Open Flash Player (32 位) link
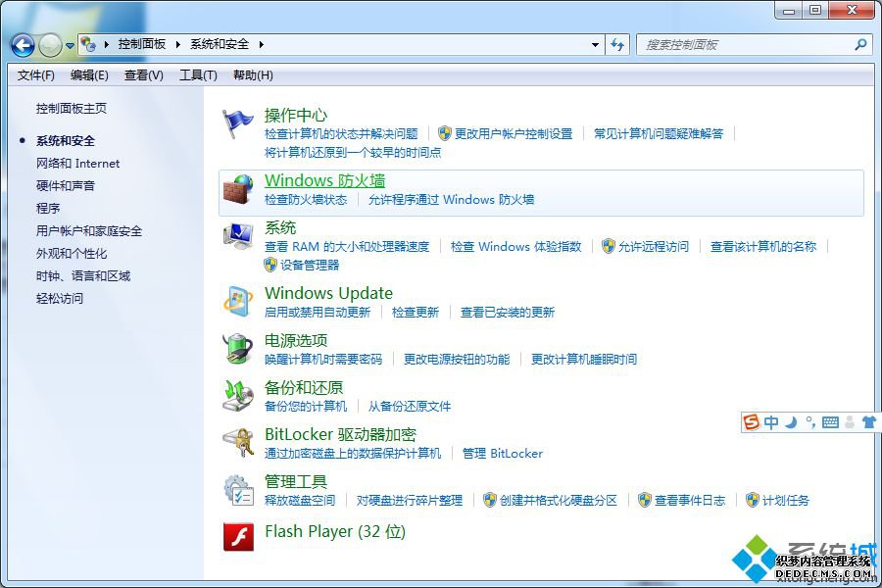This screenshot has height=588, width=882. 335,531
